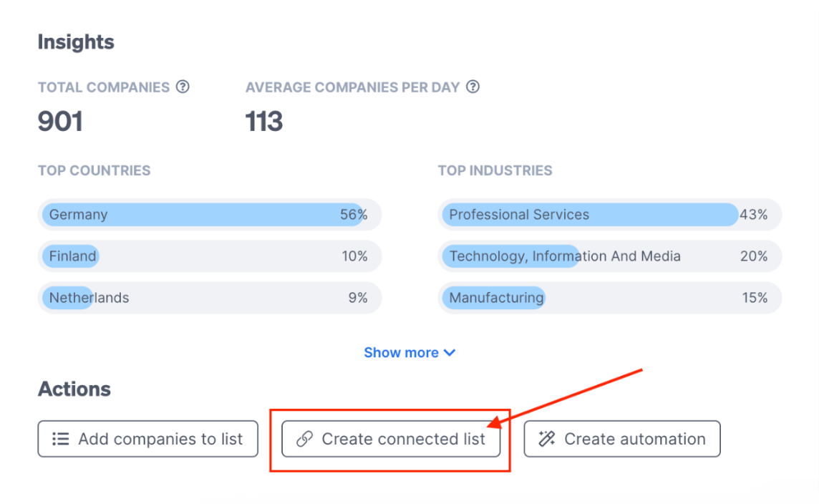Image resolution: width=819 pixels, height=504 pixels.
Task: Select the Netherlands country row
Action: click(x=210, y=298)
